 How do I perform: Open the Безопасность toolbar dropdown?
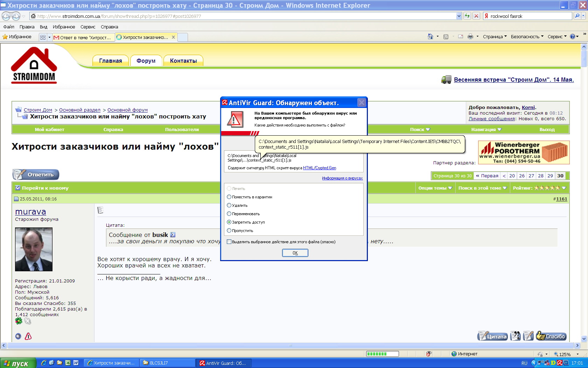pos(527,36)
